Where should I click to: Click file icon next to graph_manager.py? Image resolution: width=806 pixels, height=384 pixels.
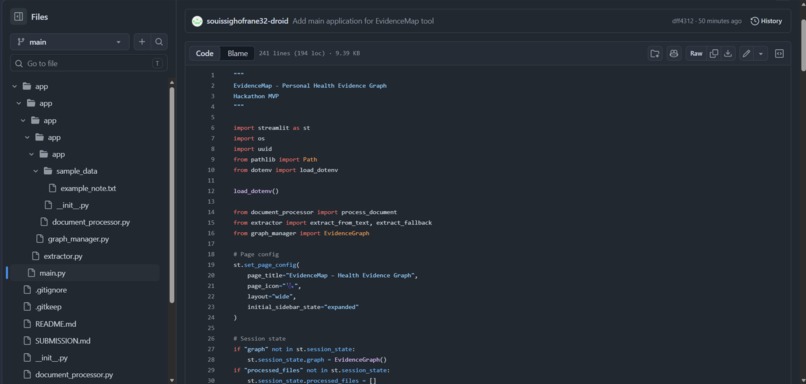[x=40, y=239]
